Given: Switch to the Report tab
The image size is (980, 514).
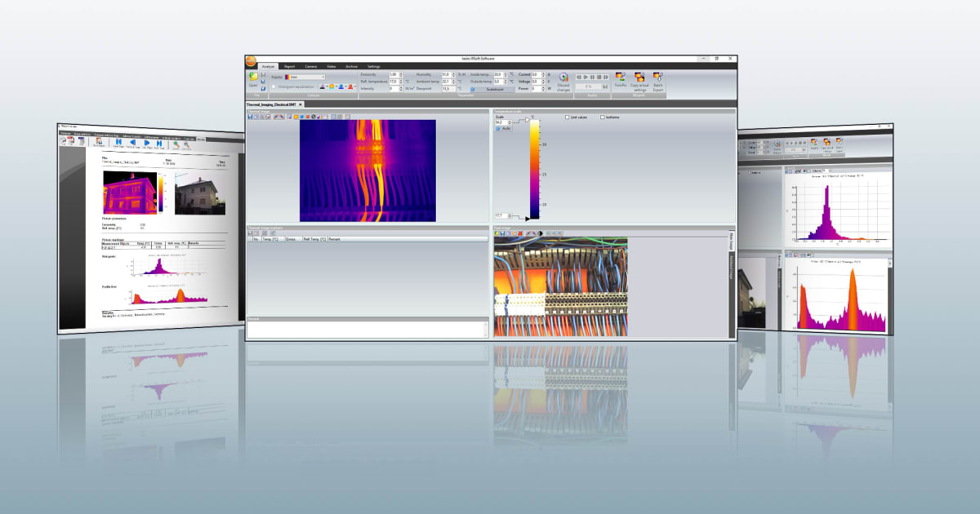Looking at the screenshot, I should pyautogui.click(x=289, y=66).
